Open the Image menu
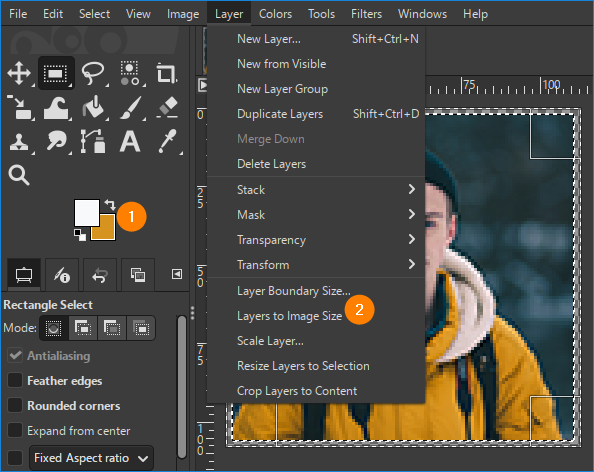Viewport: 594px width, 472px height. (x=183, y=14)
